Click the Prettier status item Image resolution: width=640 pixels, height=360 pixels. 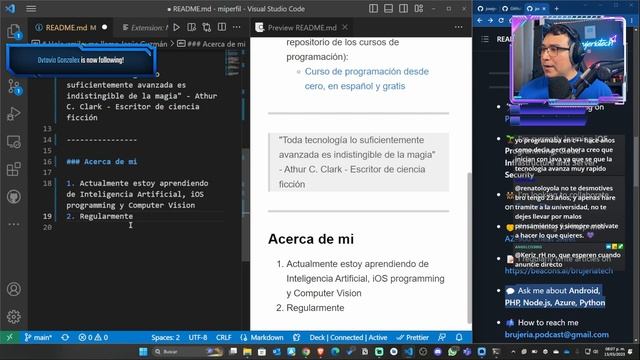(x=412, y=337)
